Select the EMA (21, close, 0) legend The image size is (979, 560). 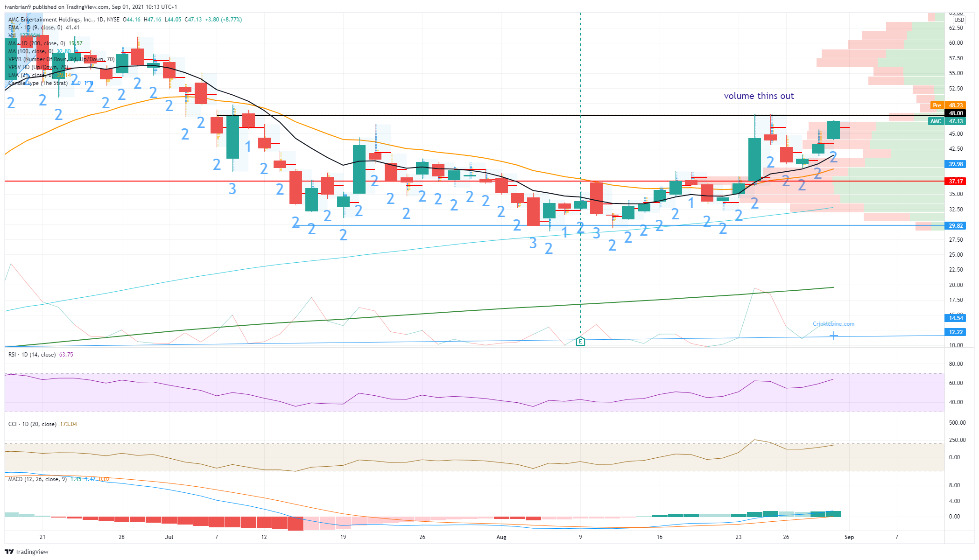click(31, 75)
